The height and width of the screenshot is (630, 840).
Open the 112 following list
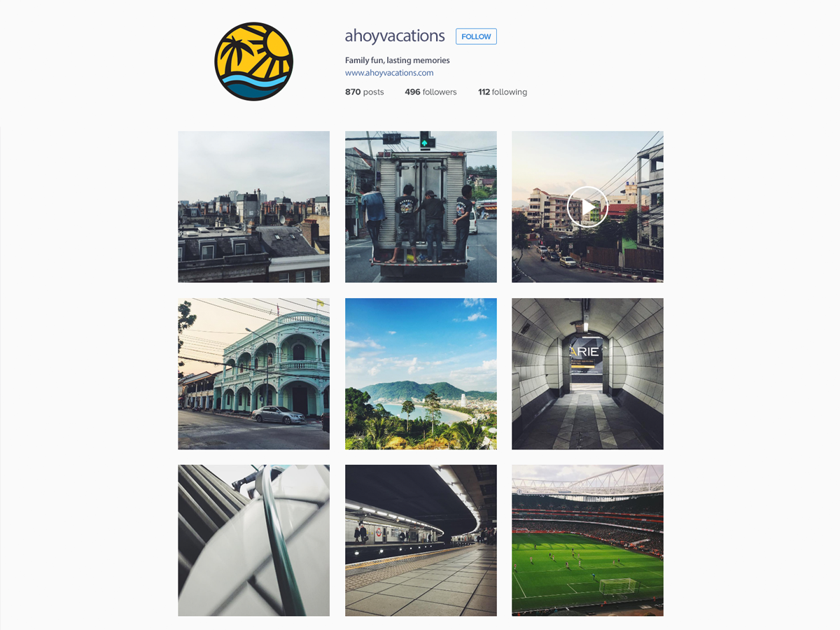[x=503, y=92]
